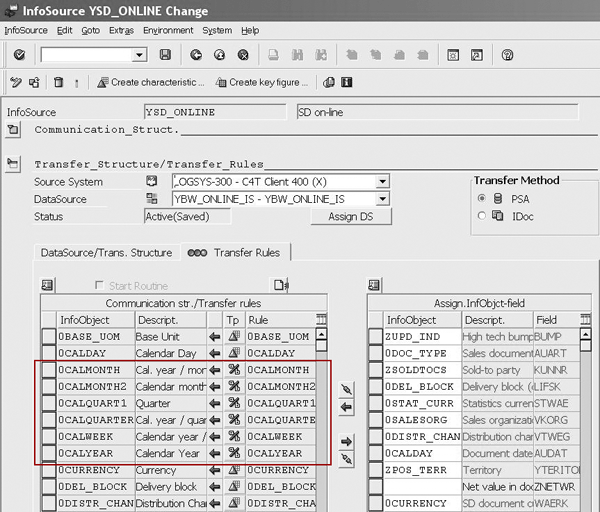This screenshot has height=512, width=600.
Task: Switch to Transfer Rules tab
Action: click(x=235, y=253)
